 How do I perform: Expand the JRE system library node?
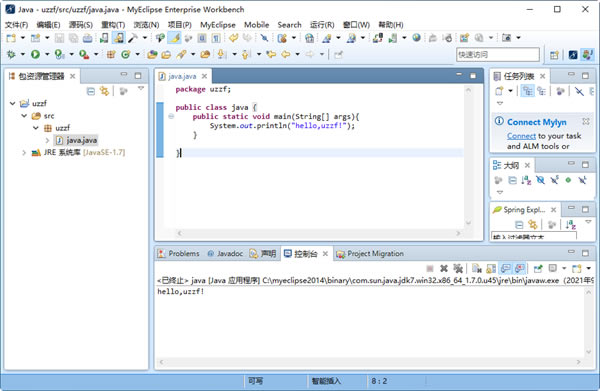click(x=24, y=153)
